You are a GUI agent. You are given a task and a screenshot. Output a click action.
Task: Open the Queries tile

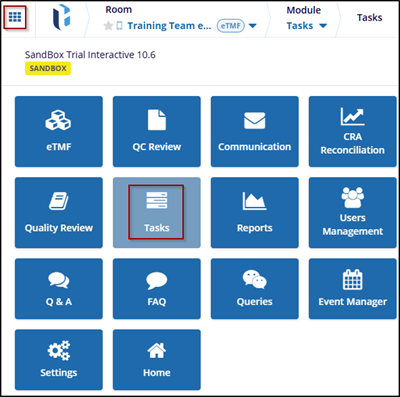coord(255,289)
